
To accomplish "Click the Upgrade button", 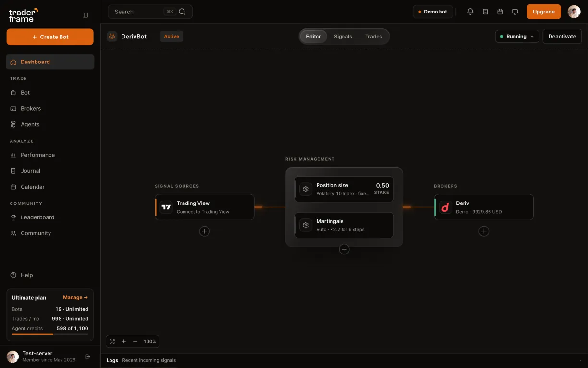I will click(544, 12).
